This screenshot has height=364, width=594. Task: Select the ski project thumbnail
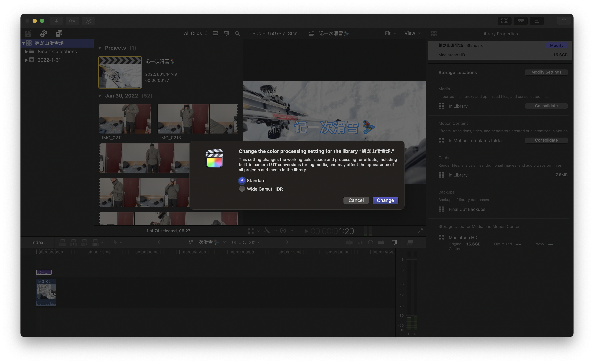click(x=120, y=72)
